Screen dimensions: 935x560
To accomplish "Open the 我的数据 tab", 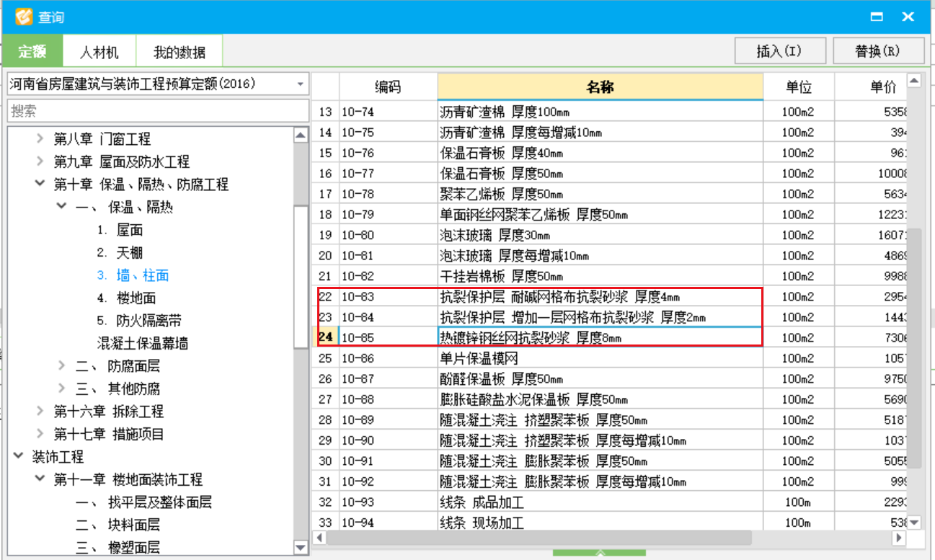I will point(179,52).
